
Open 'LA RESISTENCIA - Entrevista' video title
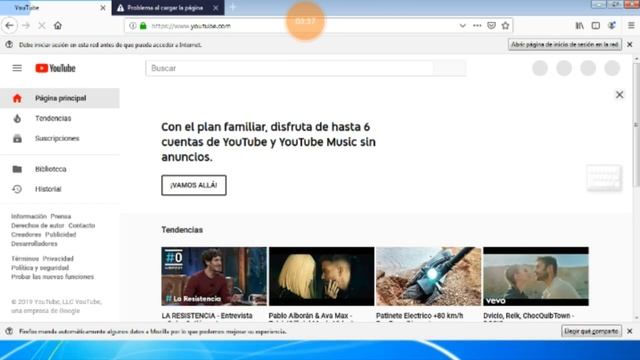[207, 316]
